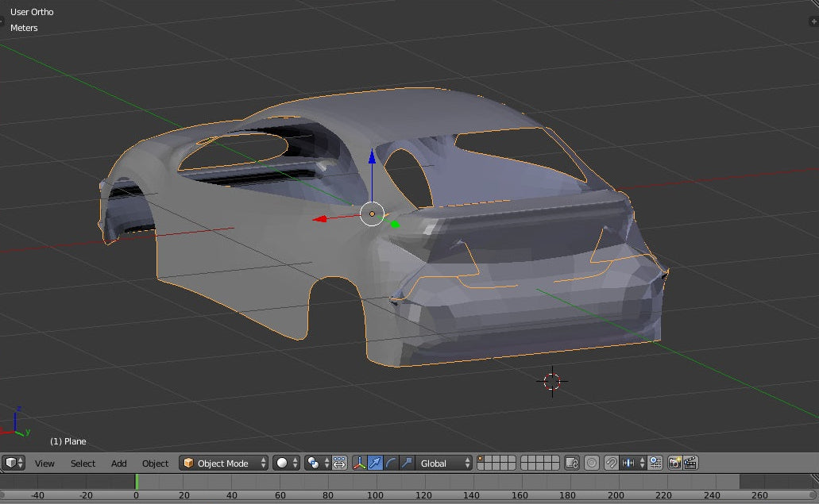This screenshot has width=819, height=504.
Task: Open the Select menu
Action: [83, 464]
